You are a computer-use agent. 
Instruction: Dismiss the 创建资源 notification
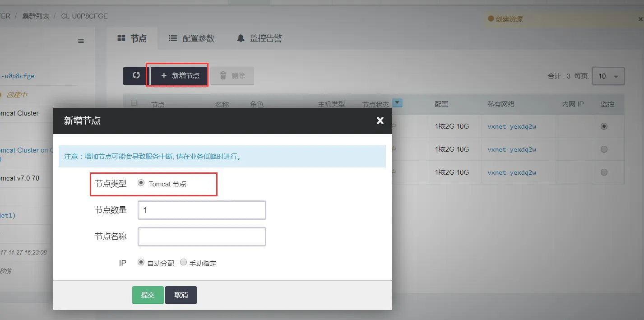click(x=640, y=19)
